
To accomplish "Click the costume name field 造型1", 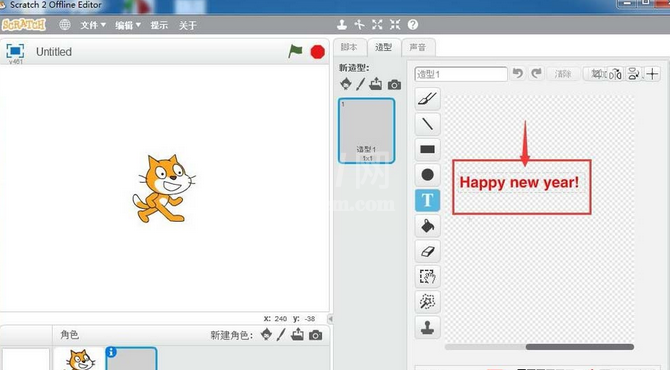I will (461, 74).
